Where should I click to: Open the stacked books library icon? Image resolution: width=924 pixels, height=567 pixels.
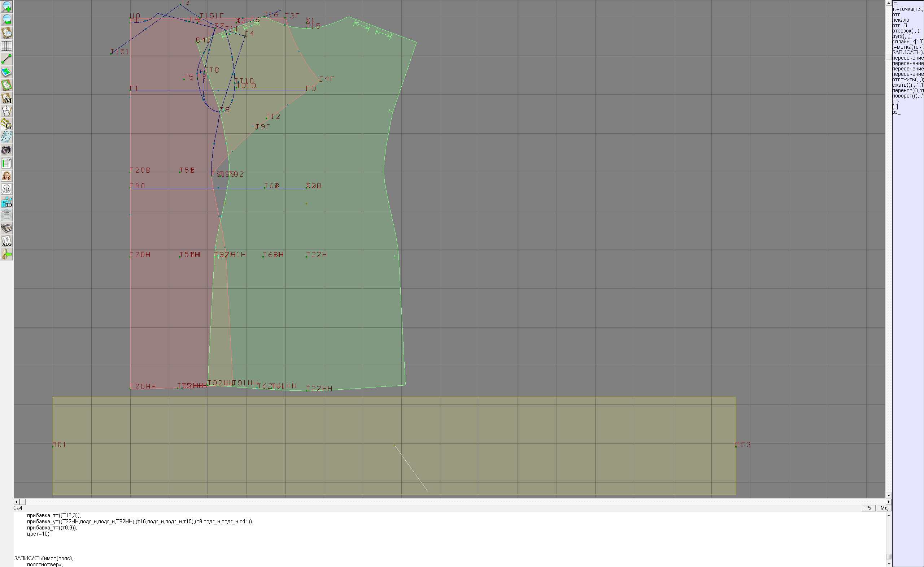coord(6,228)
